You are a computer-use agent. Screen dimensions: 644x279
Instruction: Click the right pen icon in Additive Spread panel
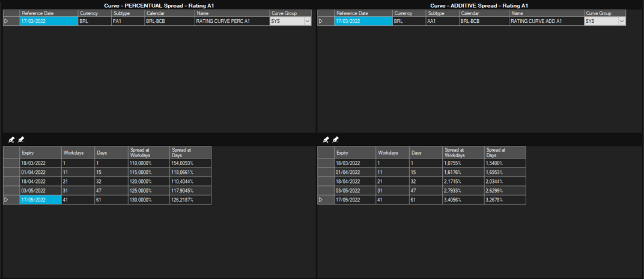tap(336, 140)
